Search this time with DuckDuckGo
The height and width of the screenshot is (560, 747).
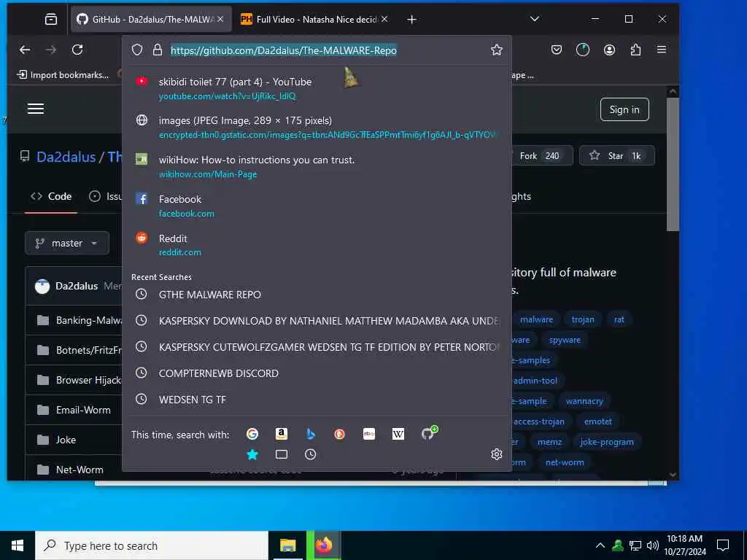click(340, 434)
